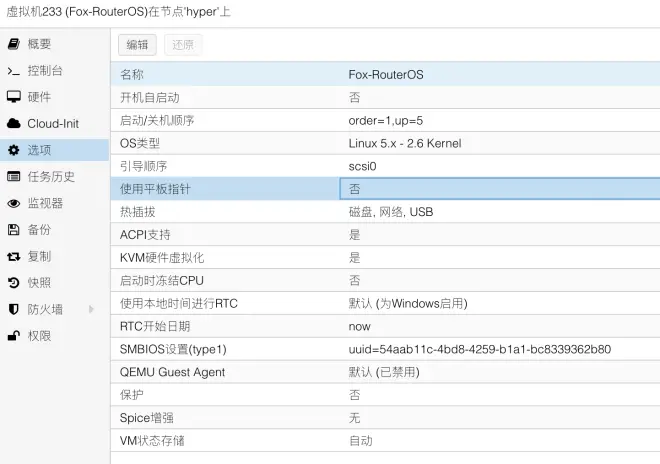Select the 启动时冻结CPU row

pyautogui.click(x=385, y=280)
